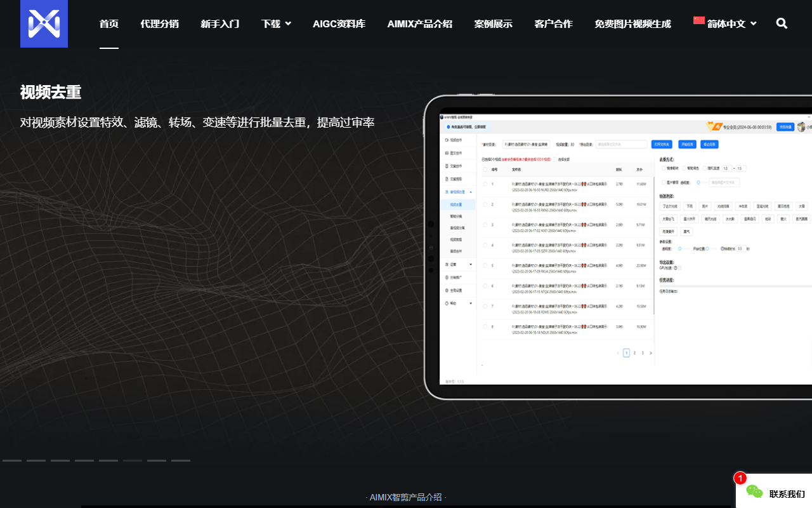Open the 案例展示 page
Screen dimensions: 812x508
click(494, 24)
